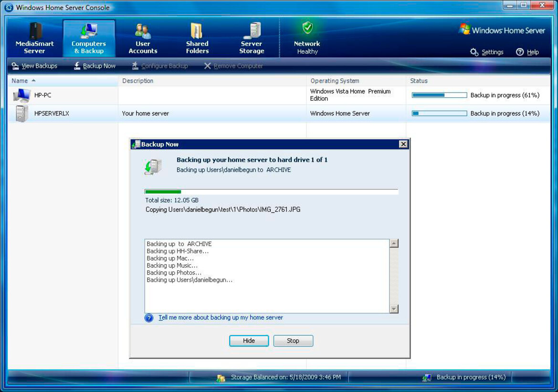Viewport: 558px width, 392px height.
Task: Click the log scrollbar down arrow
Action: (394, 309)
